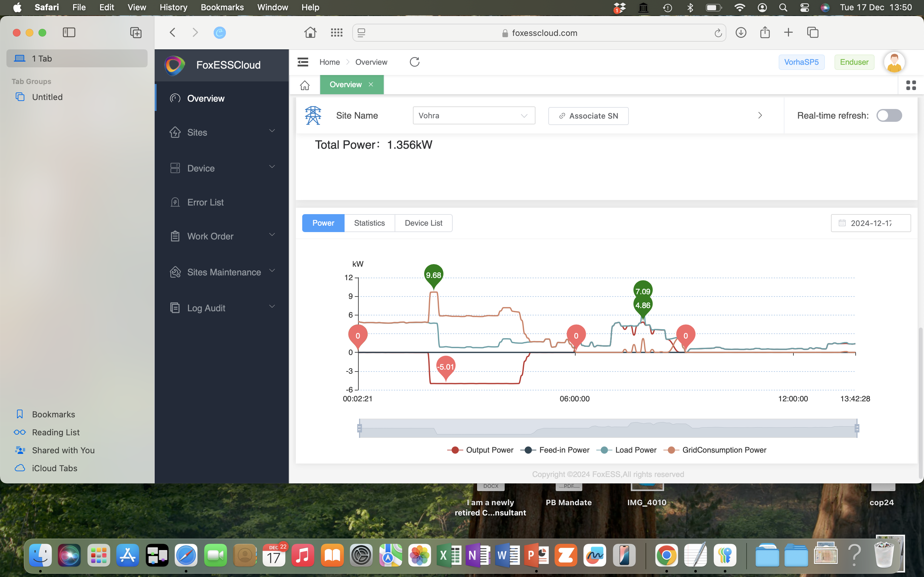Switch to the Statistics tab
Screen dimensions: 924x577
click(x=369, y=223)
